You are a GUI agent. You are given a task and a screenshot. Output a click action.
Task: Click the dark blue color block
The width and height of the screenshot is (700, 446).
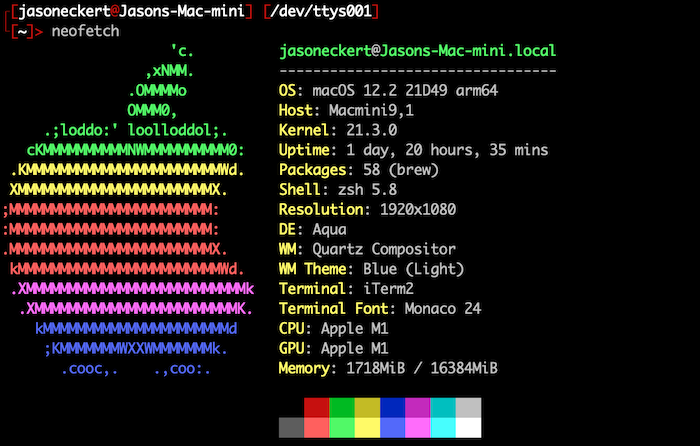(x=392, y=408)
